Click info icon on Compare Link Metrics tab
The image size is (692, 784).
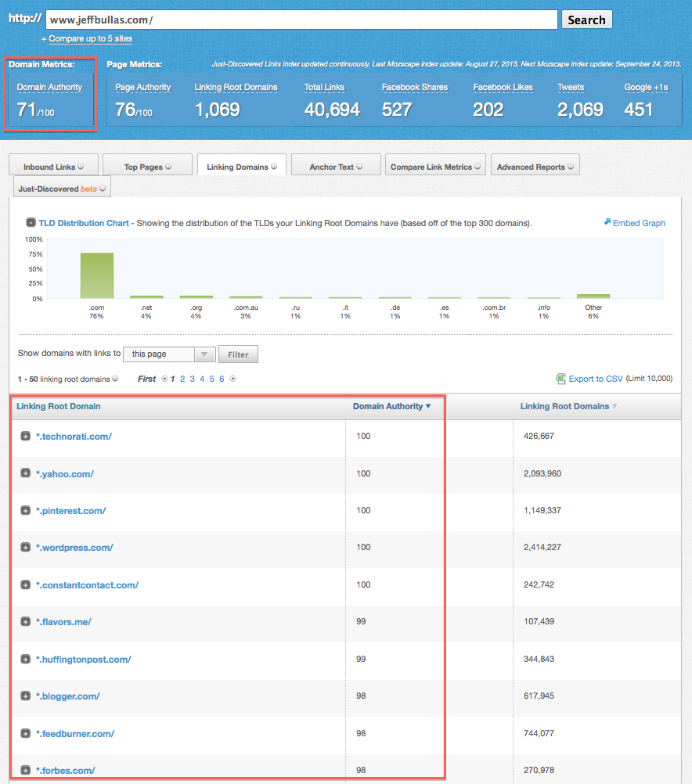(x=478, y=167)
